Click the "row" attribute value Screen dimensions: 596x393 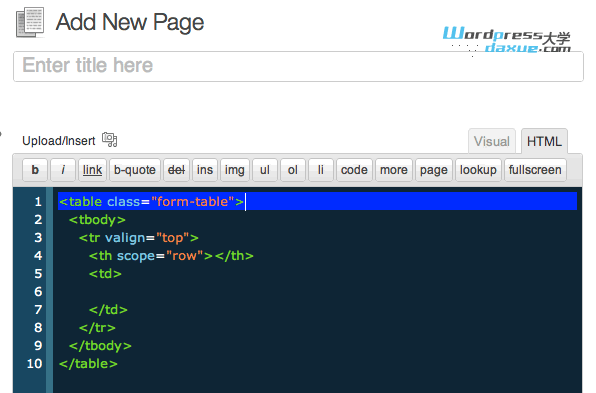coord(184,256)
